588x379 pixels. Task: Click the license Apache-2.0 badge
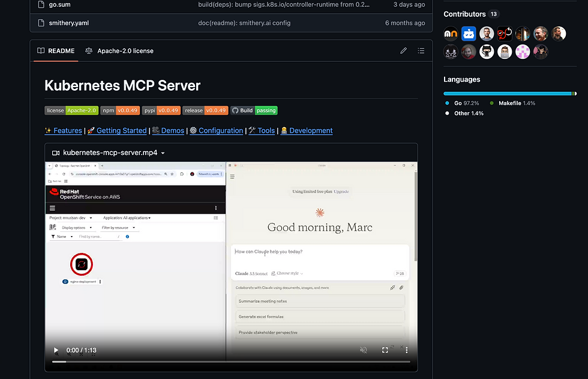(x=71, y=111)
